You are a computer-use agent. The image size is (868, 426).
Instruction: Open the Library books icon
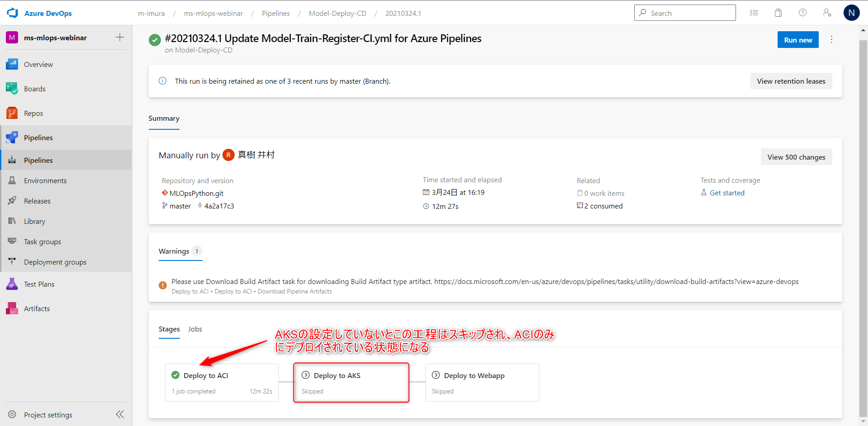pyautogui.click(x=12, y=221)
